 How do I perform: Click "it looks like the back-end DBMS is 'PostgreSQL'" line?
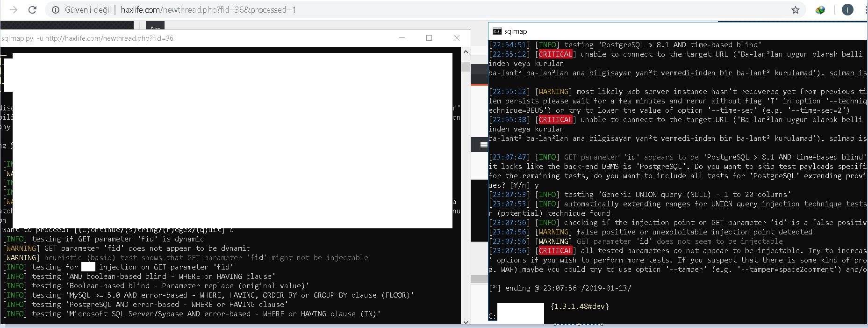tap(678, 167)
